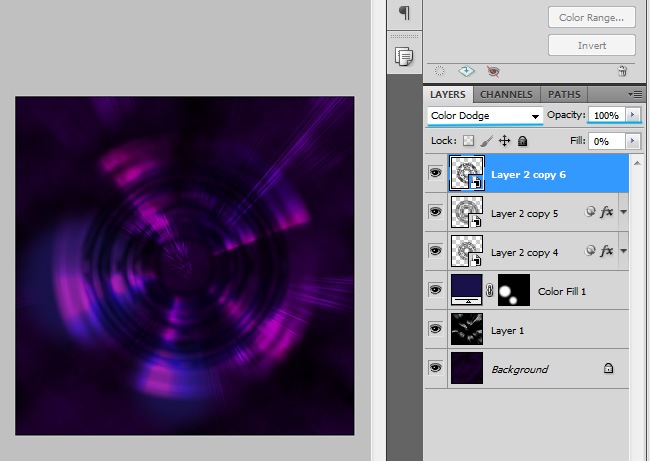Screen dimensions: 650x461
Task: Switch to the Paths tab
Action: coord(564,95)
